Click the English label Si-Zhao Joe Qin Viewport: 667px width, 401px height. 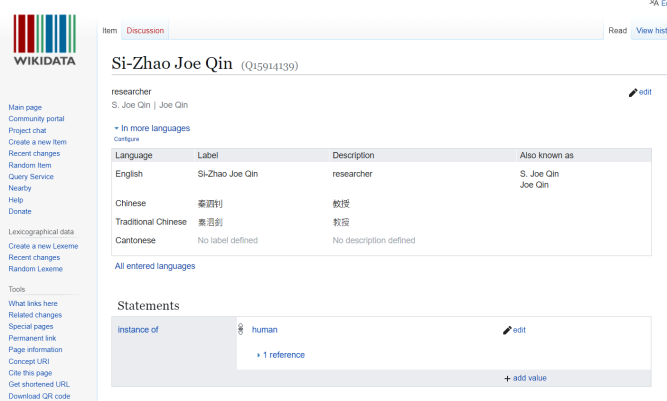coord(228,173)
